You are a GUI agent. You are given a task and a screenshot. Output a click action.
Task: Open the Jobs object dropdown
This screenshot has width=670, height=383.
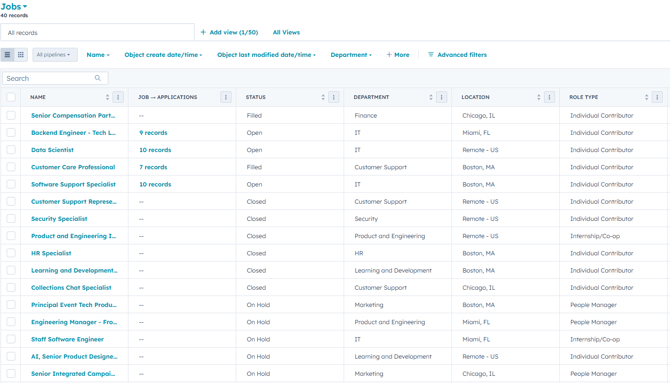pyautogui.click(x=14, y=6)
